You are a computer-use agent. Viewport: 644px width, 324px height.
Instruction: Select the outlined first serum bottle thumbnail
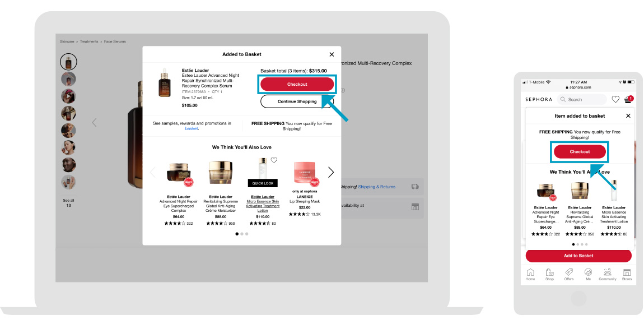68,62
